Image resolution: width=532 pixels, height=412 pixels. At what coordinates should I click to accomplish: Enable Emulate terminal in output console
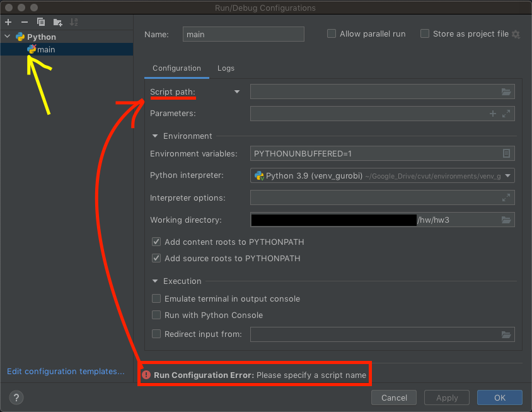point(156,298)
